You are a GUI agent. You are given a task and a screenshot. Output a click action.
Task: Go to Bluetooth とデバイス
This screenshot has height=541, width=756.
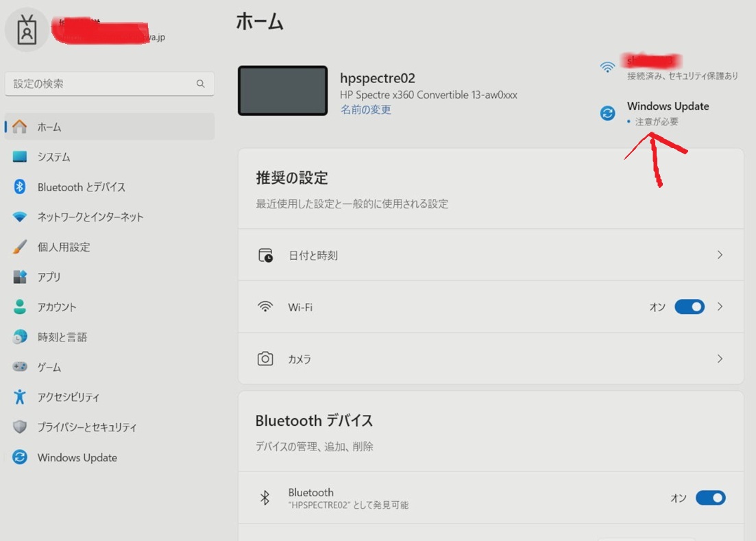tap(110, 187)
